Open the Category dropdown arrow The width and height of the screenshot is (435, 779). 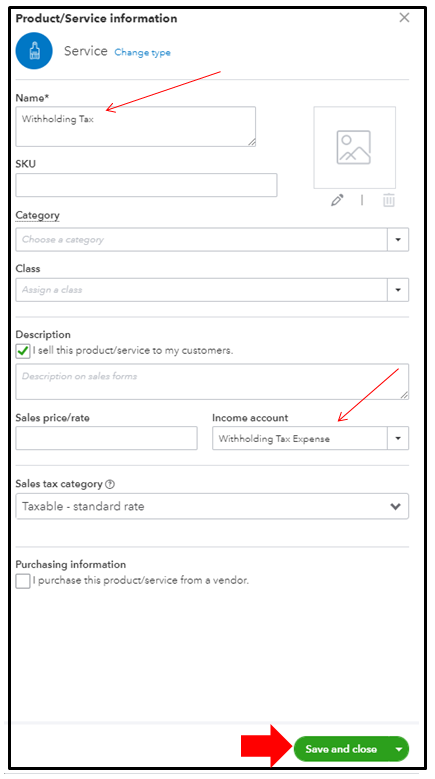point(398,239)
